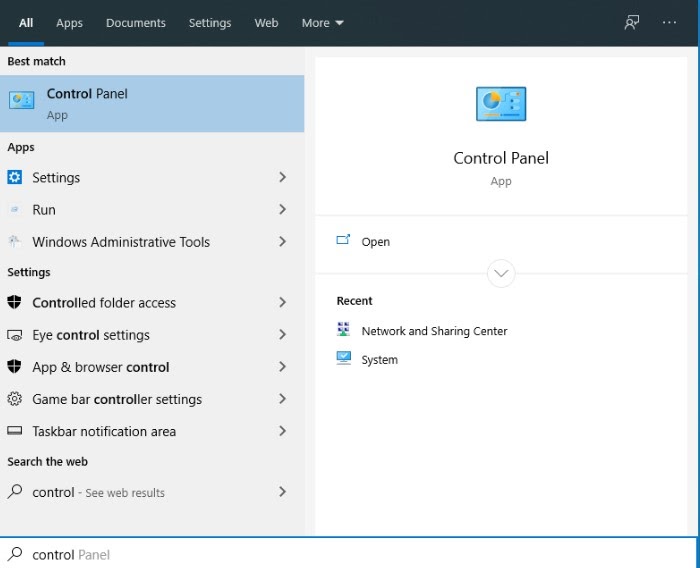Click Open to launch Control Panel
This screenshot has height=568, width=700.
coord(375,242)
